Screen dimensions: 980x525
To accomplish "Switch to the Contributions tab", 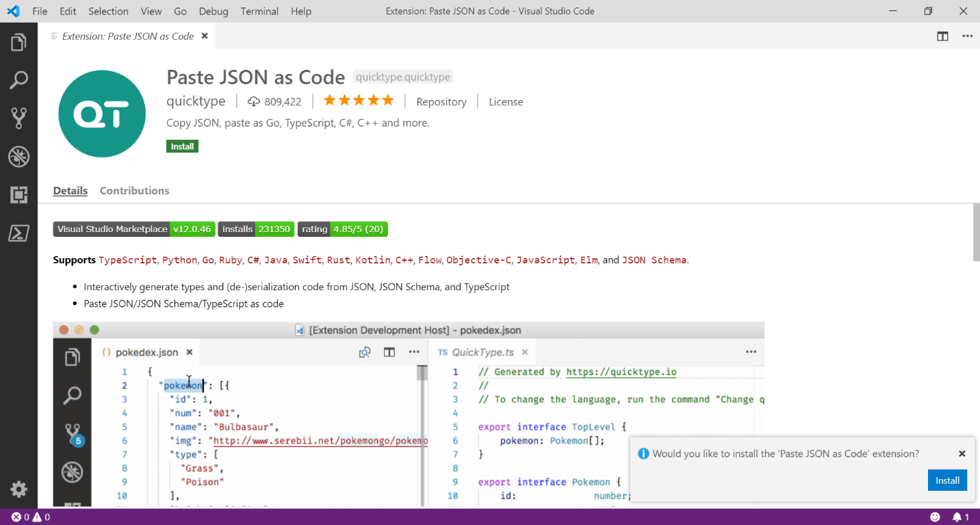I will (x=134, y=191).
